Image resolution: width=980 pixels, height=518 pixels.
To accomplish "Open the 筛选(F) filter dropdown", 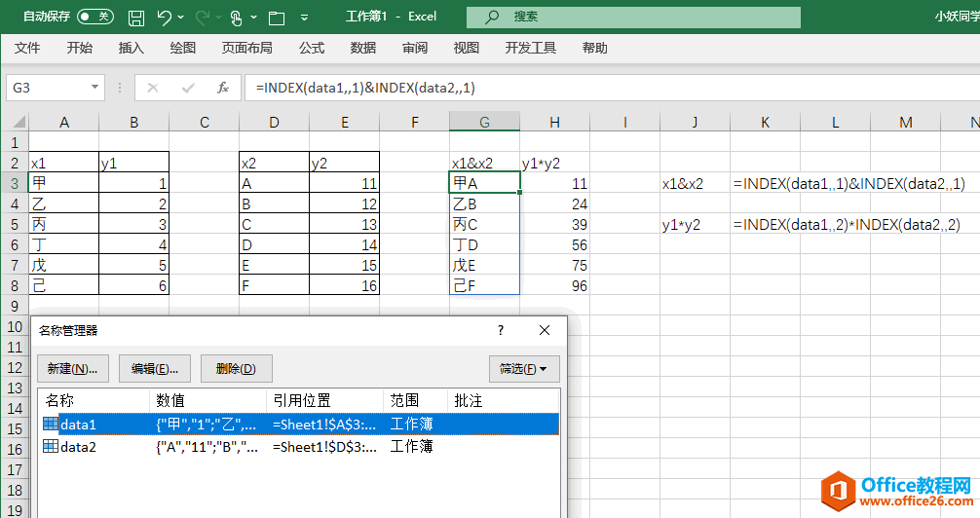I will (524, 369).
